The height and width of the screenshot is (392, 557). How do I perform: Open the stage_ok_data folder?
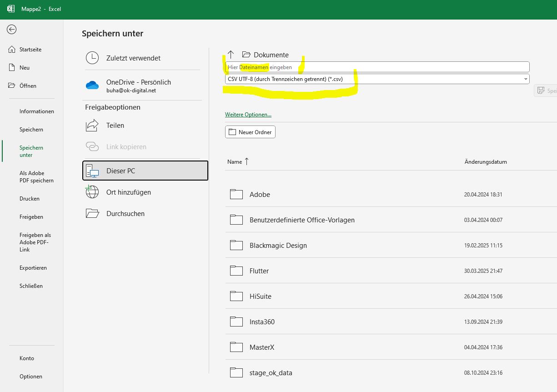click(x=271, y=373)
